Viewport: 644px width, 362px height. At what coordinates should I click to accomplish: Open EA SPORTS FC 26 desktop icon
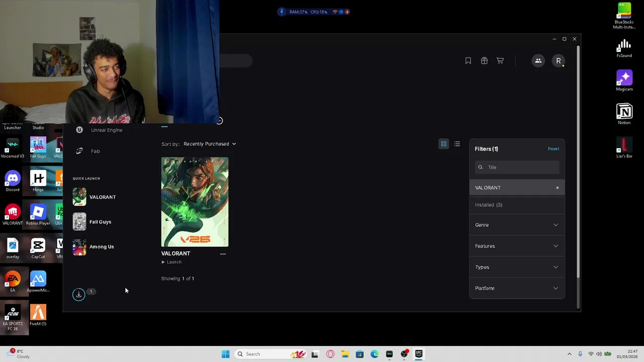pyautogui.click(x=13, y=318)
